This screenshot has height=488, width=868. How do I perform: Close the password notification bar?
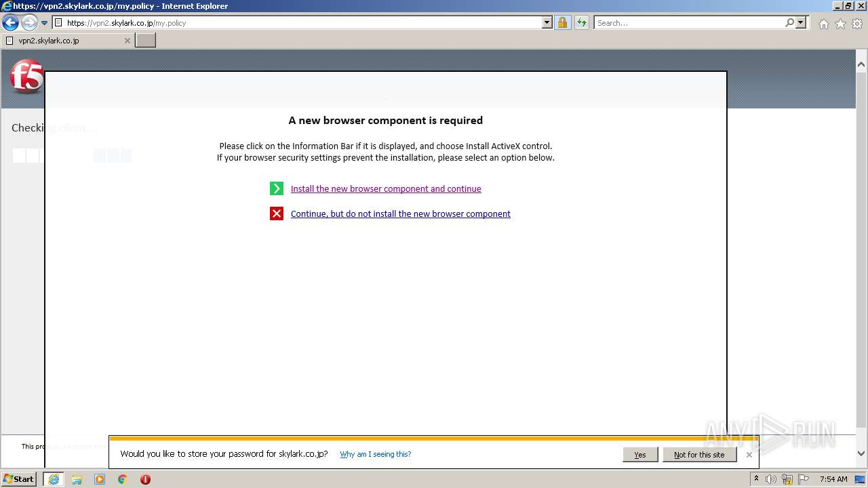(749, 455)
